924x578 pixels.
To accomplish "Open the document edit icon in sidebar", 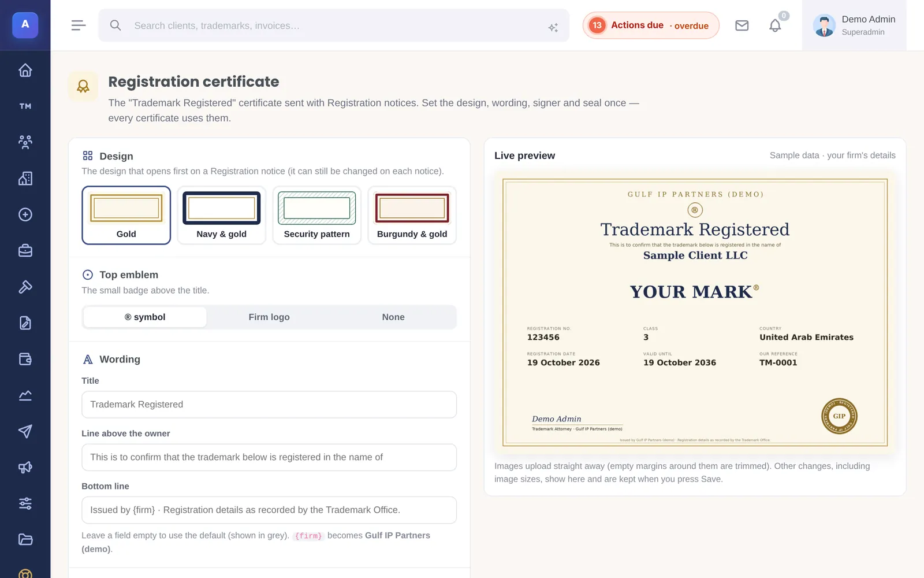I will (25, 323).
